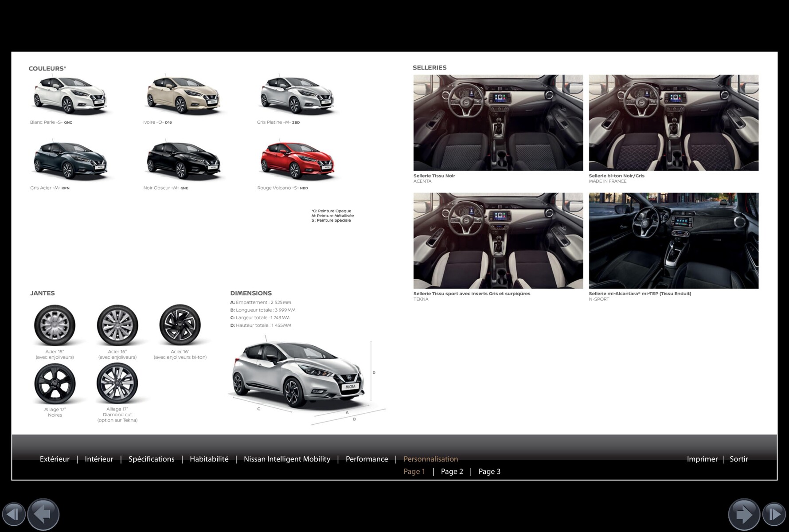789x532 pixels.
Task: Switch to Page 1 of Personnalisation
Action: coord(414,471)
